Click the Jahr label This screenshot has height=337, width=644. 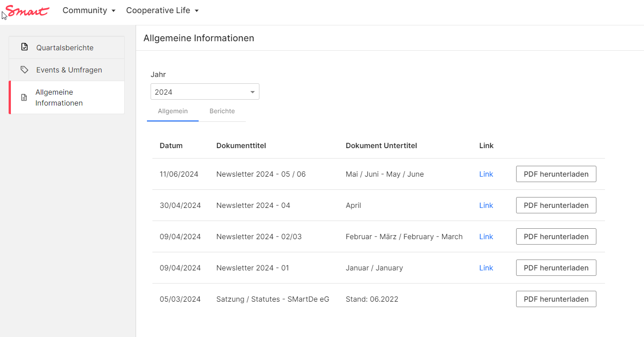pyautogui.click(x=158, y=74)
